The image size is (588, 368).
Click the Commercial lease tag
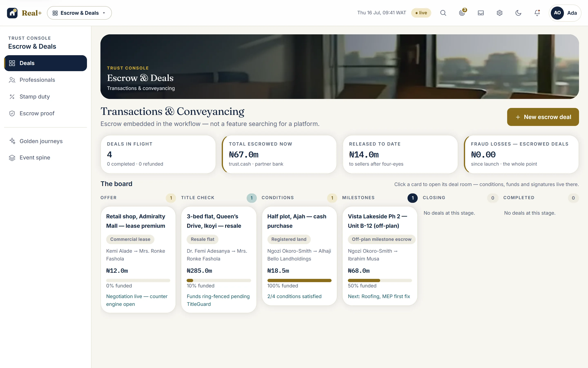coord(130,239)
